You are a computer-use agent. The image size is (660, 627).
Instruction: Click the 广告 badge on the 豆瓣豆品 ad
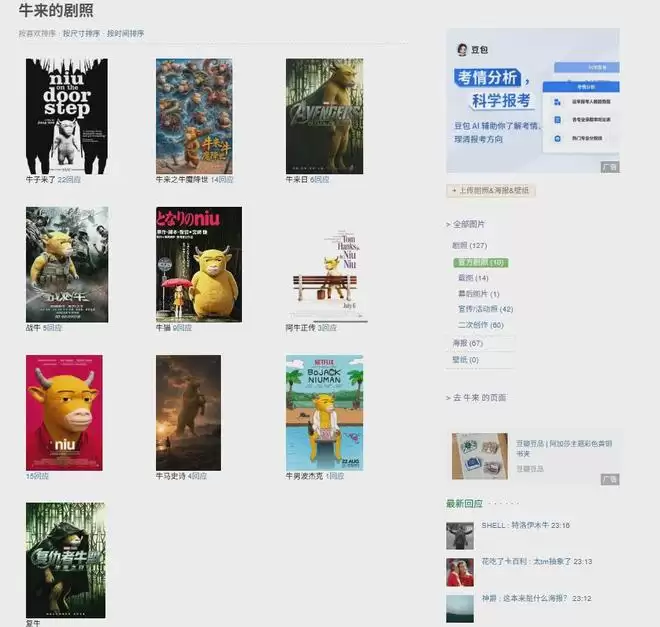click(609, 479)
